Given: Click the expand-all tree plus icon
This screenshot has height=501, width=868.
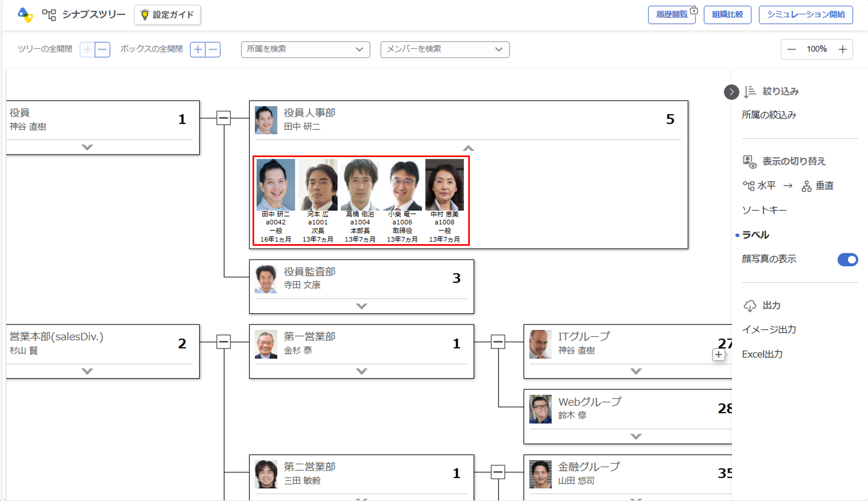Looking at the screenshot, I should tap(87, 50).
